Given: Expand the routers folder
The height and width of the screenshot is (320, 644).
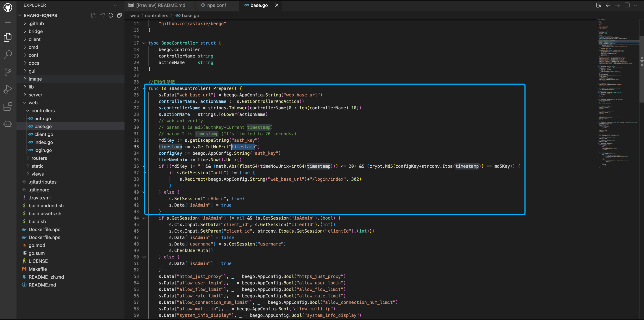Looking at the screenshot, I should 39,158.
